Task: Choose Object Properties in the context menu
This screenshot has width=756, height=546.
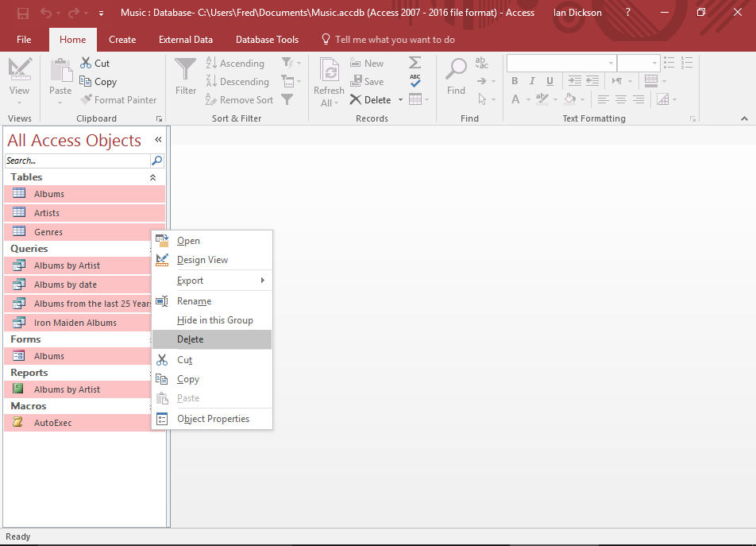Action: point(212,419)
